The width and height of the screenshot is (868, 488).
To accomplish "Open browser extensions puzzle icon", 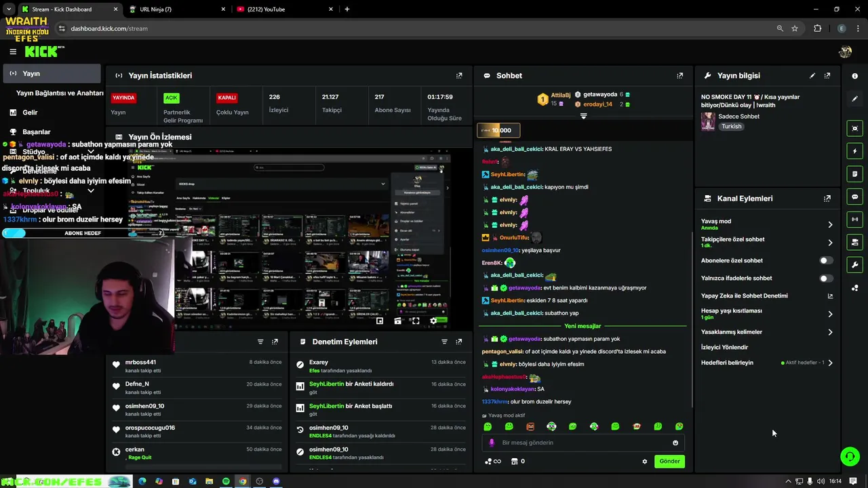I will click(x=817, y=28).
